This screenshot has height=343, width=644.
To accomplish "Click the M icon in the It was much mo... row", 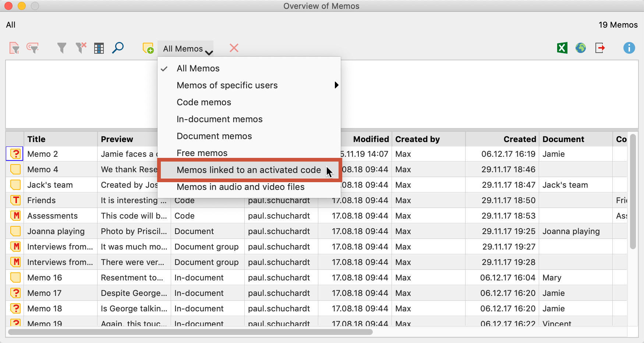I will pos(15,247).
